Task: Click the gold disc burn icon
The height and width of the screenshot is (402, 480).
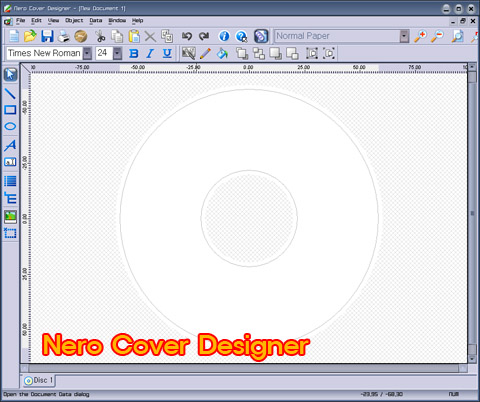Action: [80, 36]
